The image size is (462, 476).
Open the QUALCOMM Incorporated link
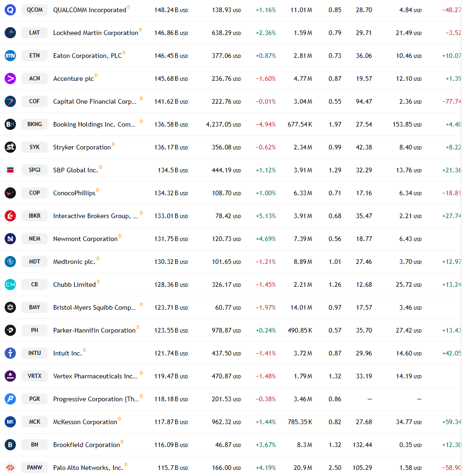click(x=90, y=10)
